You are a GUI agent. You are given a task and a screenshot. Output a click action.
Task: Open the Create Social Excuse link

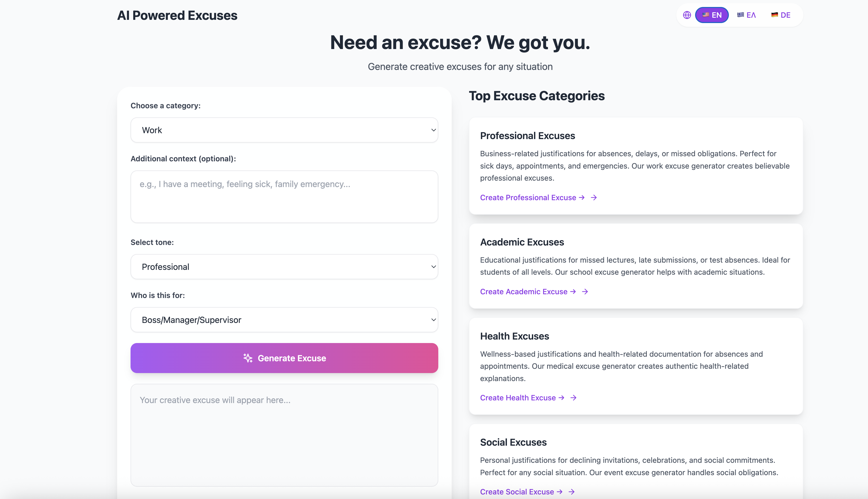pyautogui.click(x=517, y=492)
